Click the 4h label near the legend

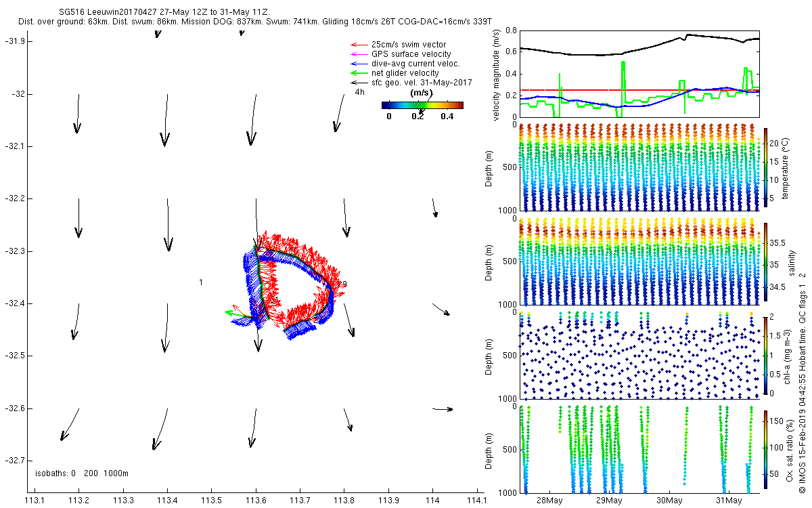point(359,92)
